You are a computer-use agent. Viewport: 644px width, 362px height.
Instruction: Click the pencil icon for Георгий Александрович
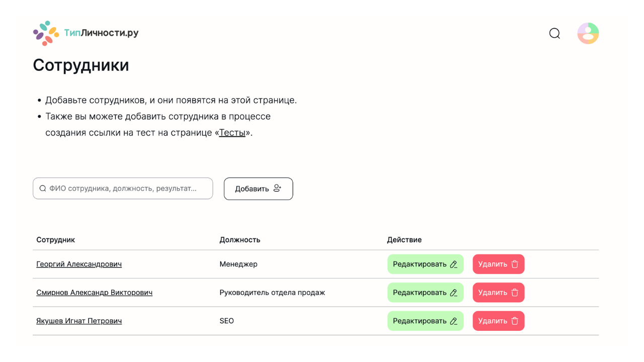point(454,264)
